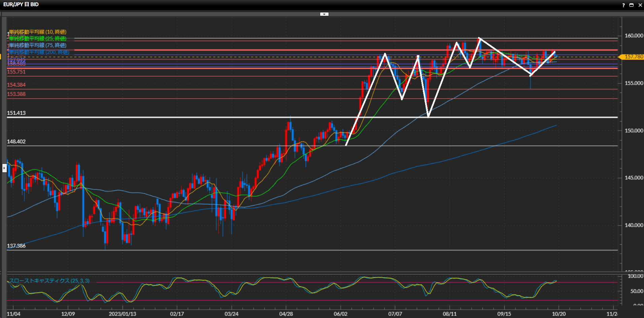The image size is (644, 318).
Task: Maximize the EUR/JPY chart panel
Action: point(631,5)
